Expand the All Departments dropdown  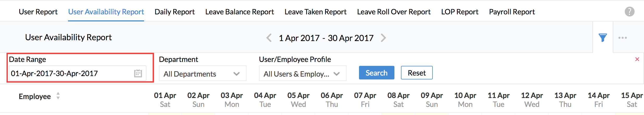click(x=202, y=73)
